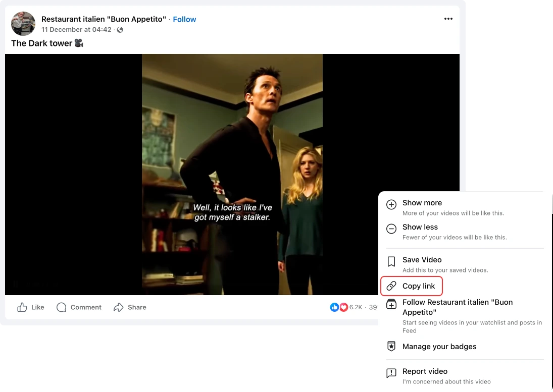Select Follow Restaurant italien menu entry
553x392 pixels.
click(x=465, y=316)
